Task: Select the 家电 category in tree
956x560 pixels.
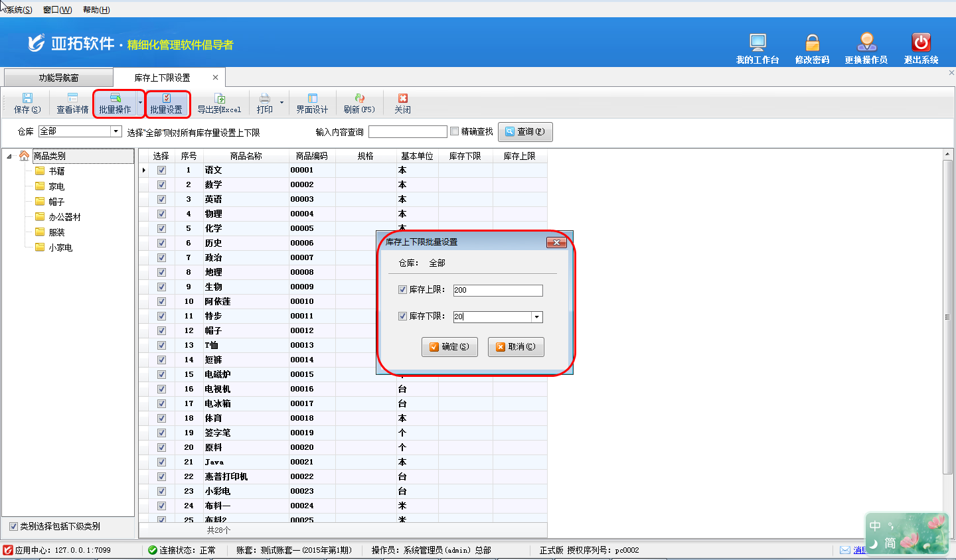Action: [x=56, y=186]
